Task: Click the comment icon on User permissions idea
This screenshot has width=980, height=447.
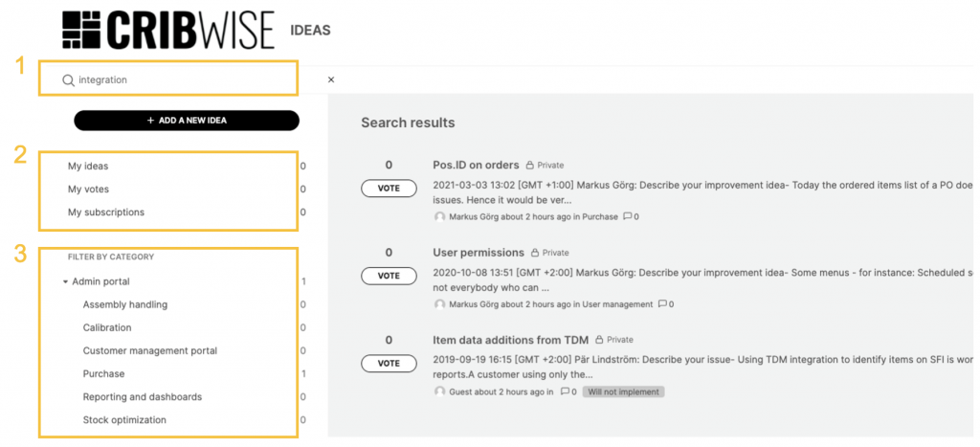Action: (662, 304)
